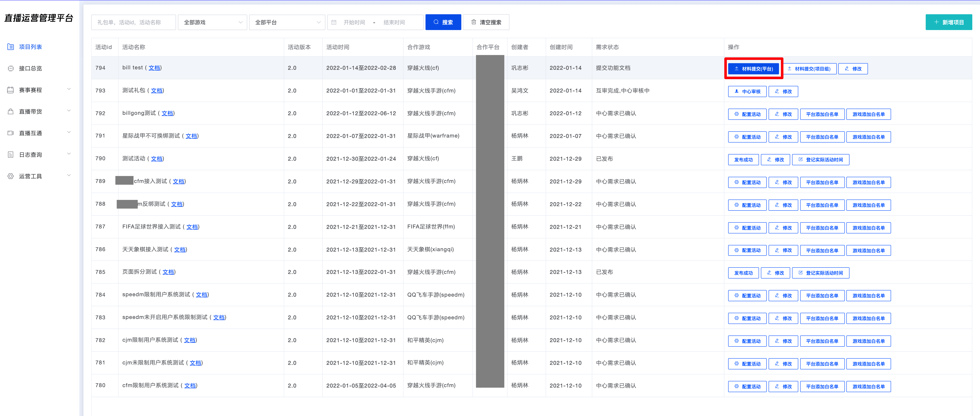Expand the 运营工具 menu chevron
980x416 pixels.
point(69,176)
